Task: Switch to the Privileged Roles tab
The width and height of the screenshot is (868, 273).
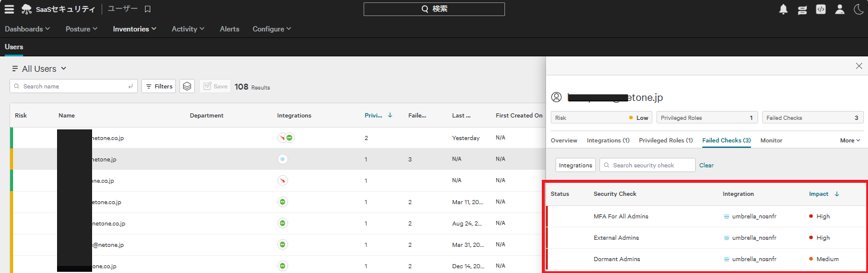Action: 665,141
